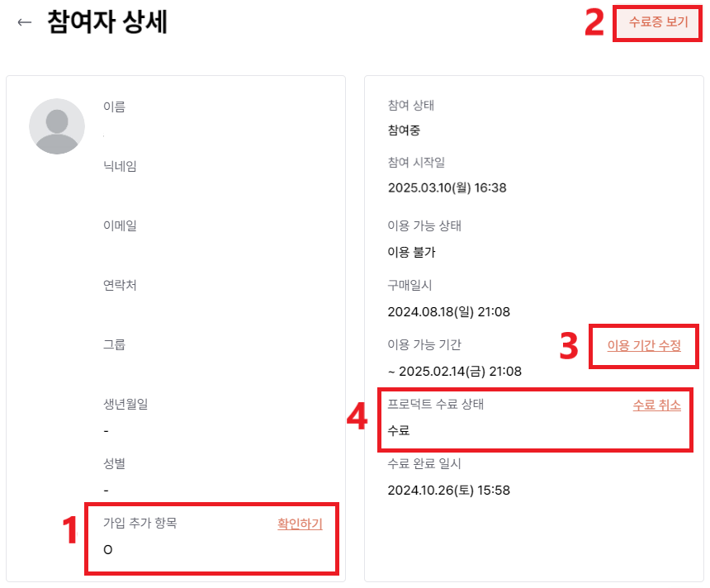Open the 수료증 보기 certificate button
710x588 pixels.
click(658, 21)
